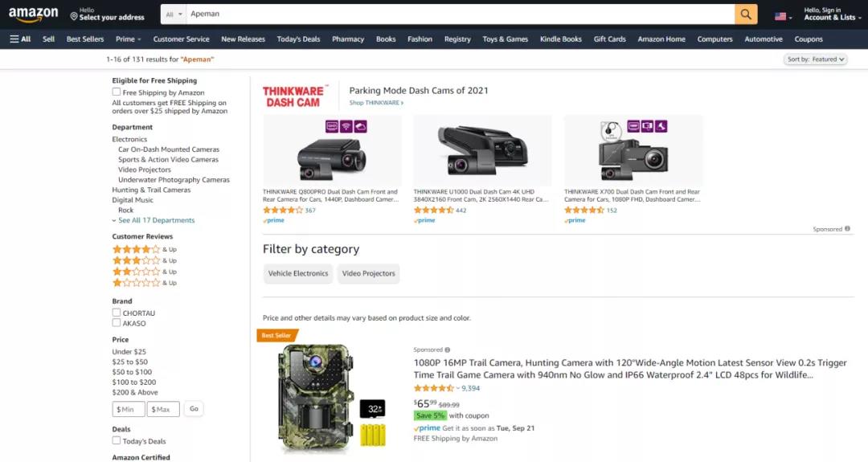Click location pin to select your address
The height and width of the screenshot is (462, 868).
coord(74,16)
